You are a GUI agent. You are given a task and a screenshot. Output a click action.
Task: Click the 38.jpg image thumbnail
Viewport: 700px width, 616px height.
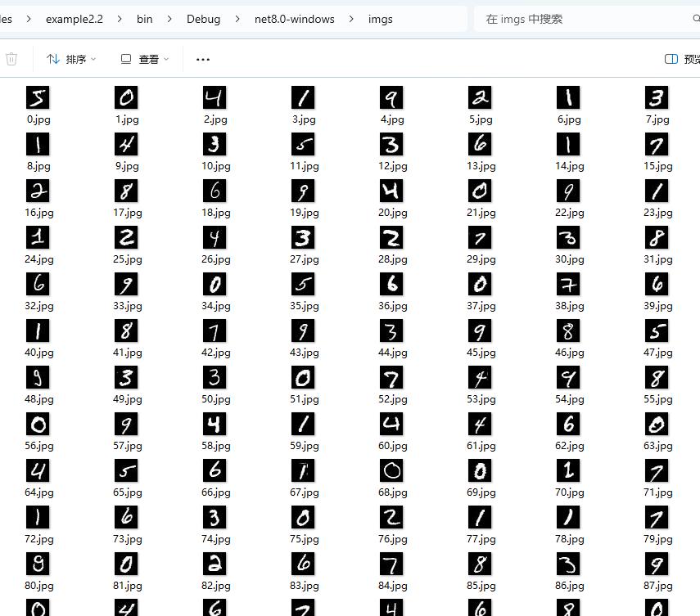point(568,284)
